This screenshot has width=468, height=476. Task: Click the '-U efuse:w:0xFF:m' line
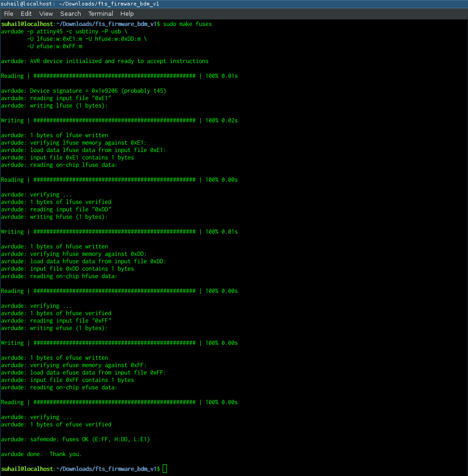click(55, 46)
